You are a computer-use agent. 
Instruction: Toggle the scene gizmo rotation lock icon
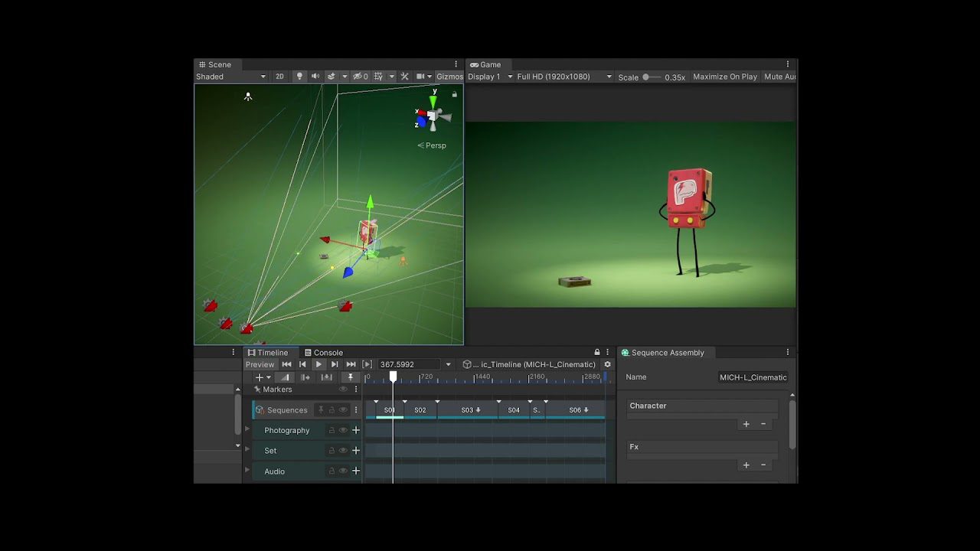pos(455,94)
